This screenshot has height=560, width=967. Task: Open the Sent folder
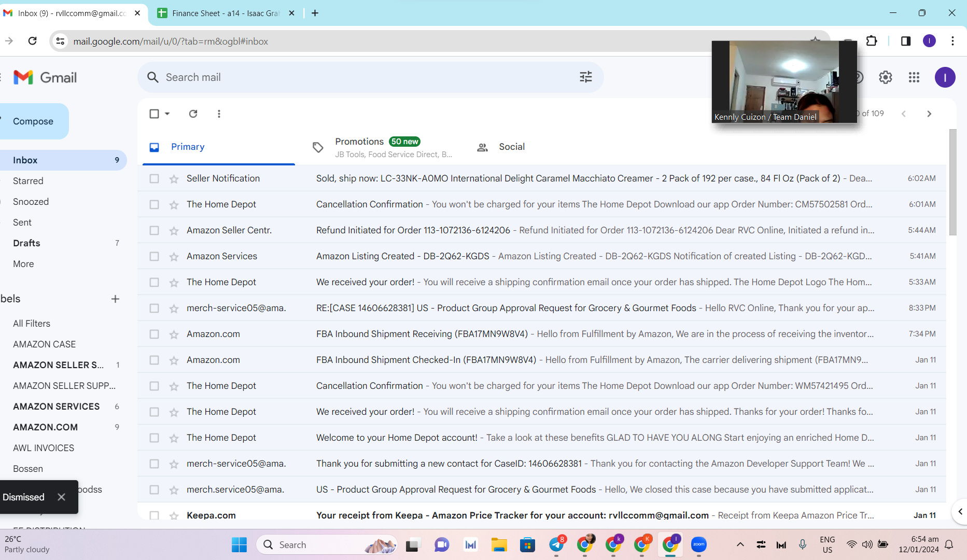tap(22, 222)
